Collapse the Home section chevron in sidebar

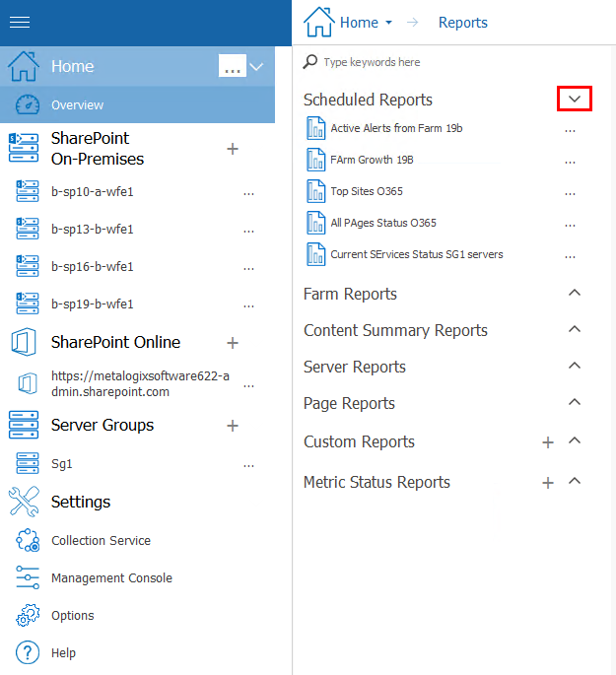click(x=256, y=67)
